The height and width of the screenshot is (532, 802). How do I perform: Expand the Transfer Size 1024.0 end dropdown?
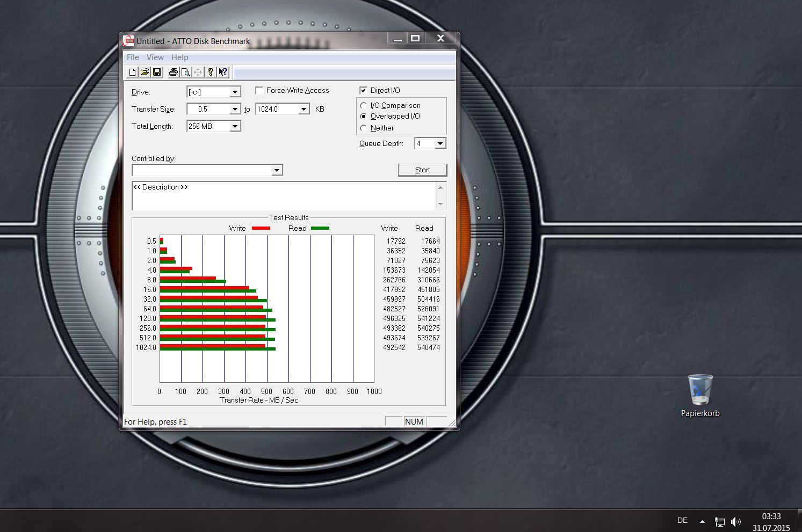point(304,109)
